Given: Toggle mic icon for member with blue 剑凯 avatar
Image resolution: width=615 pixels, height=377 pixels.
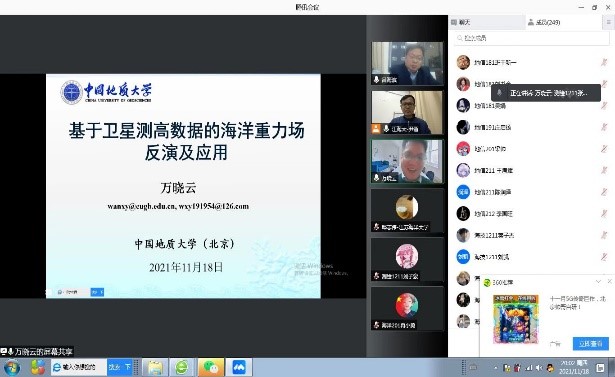Looking at the screenshot, I should 604,257.
